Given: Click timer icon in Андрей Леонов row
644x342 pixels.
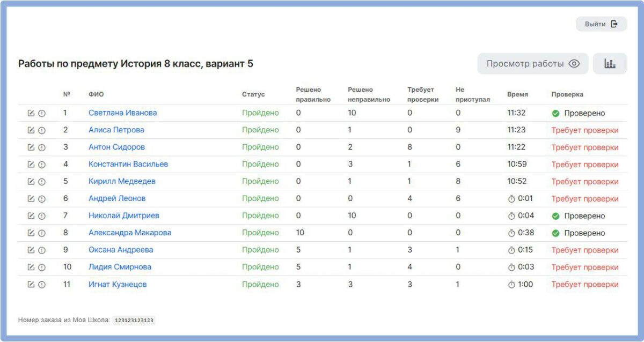Looking at the screenshot, I should 511,199.
